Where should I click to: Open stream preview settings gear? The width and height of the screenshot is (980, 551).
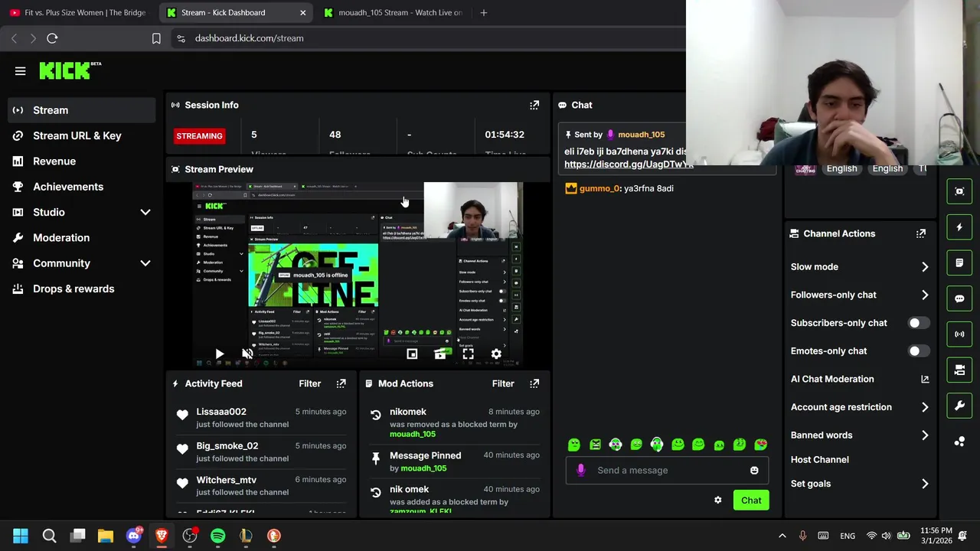coord(496,354)
